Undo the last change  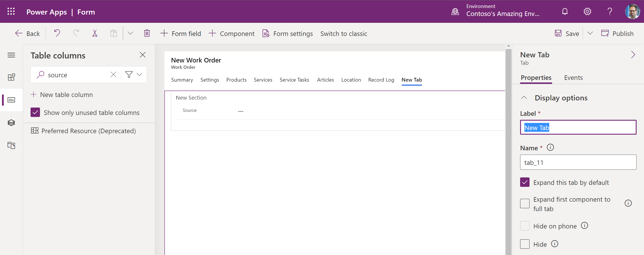[x=57, y=33]
